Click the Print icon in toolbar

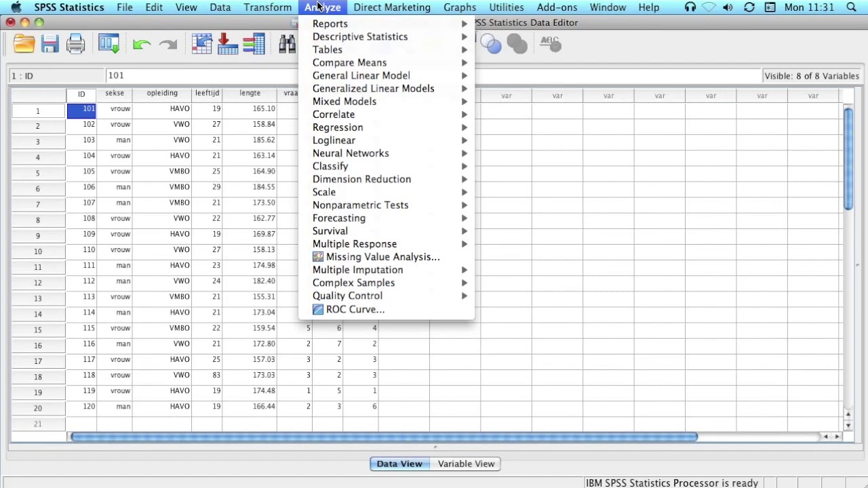tap(75, 45)
